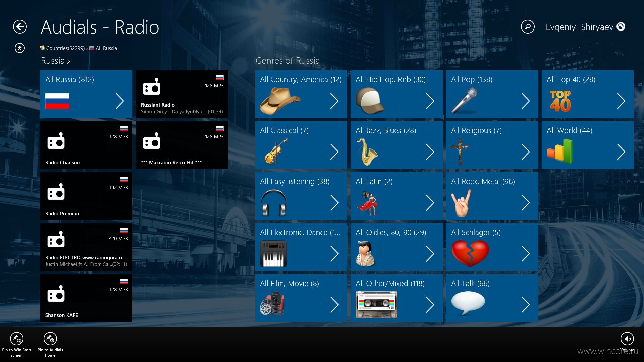Click 192 MP3 bitrate on Radio Premium
644x362 pixels.
click(118, 187)
